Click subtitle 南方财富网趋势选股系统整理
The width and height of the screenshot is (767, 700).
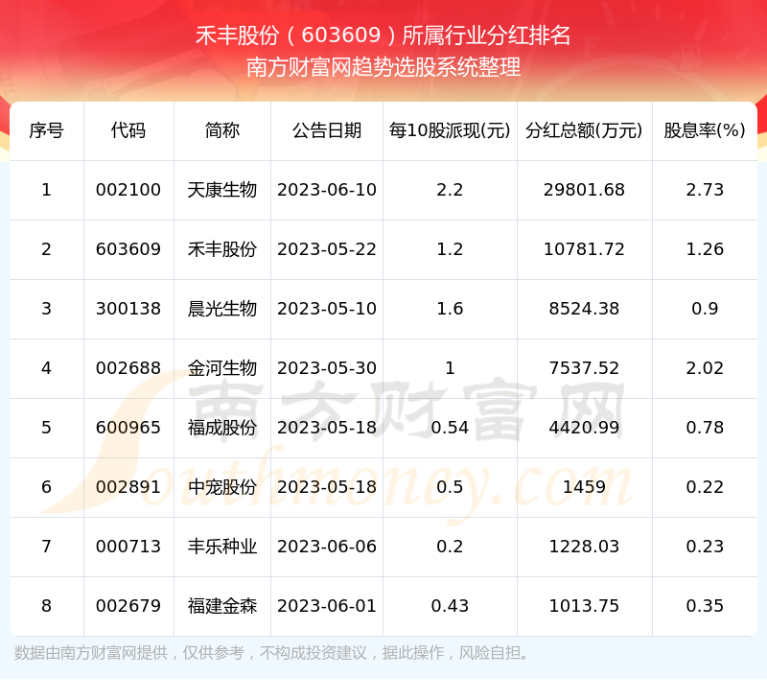(383, 67)
